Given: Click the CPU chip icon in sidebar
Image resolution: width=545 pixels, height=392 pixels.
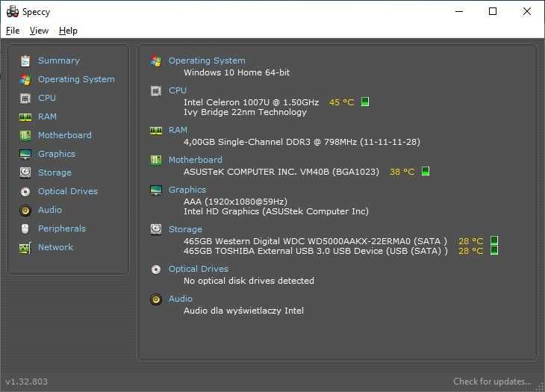Looking at the screenshot, I should [x=25, y=99].
